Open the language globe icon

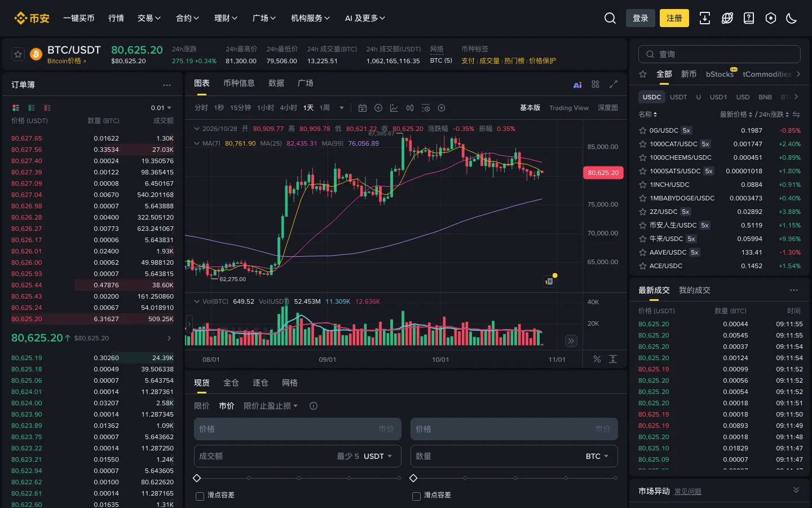click(x=727, y=18)
